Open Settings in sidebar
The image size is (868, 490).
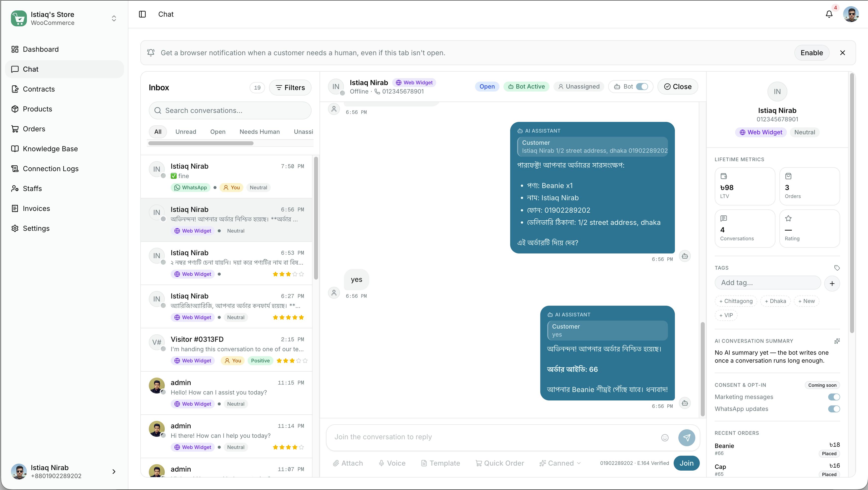[64, 228]
